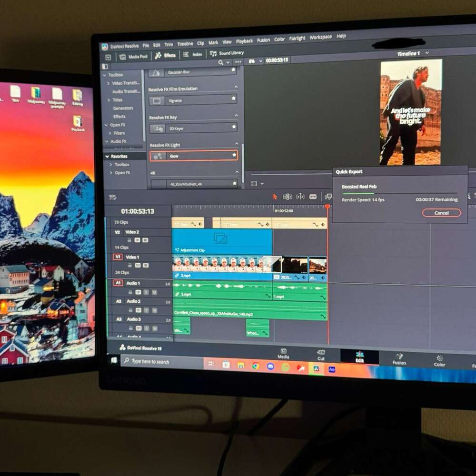Toggle the Effects panel button
The height and width of the screenshot is (476, 476).
click(165, 55)
